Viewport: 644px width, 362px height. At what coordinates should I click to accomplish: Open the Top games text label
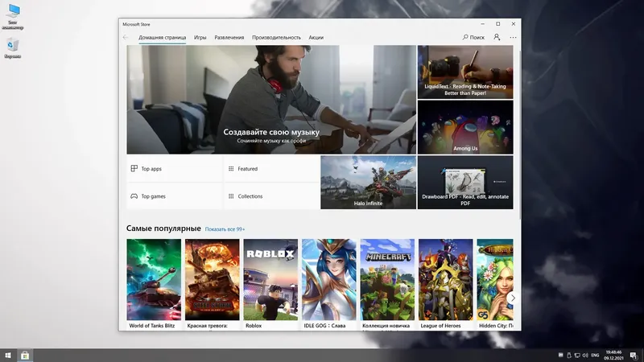point(153,196)
